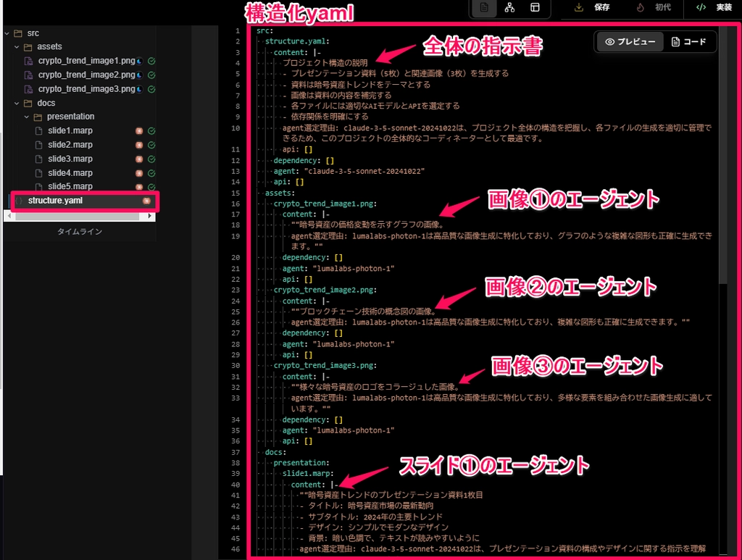The image size is (742, 560).
Task: Open the 初代 tab with flame icon
Action: click(653, 8)
